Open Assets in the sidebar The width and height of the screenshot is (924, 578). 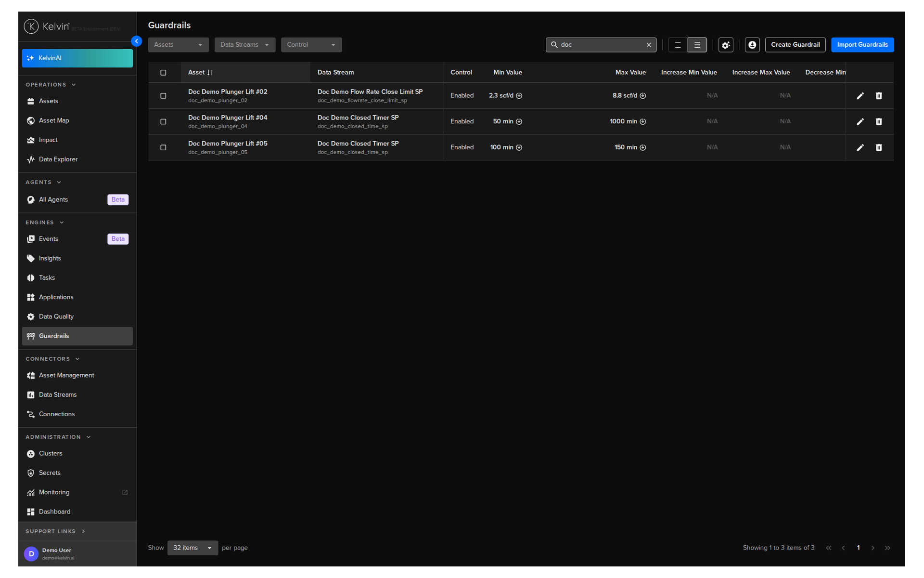point(77,101)
